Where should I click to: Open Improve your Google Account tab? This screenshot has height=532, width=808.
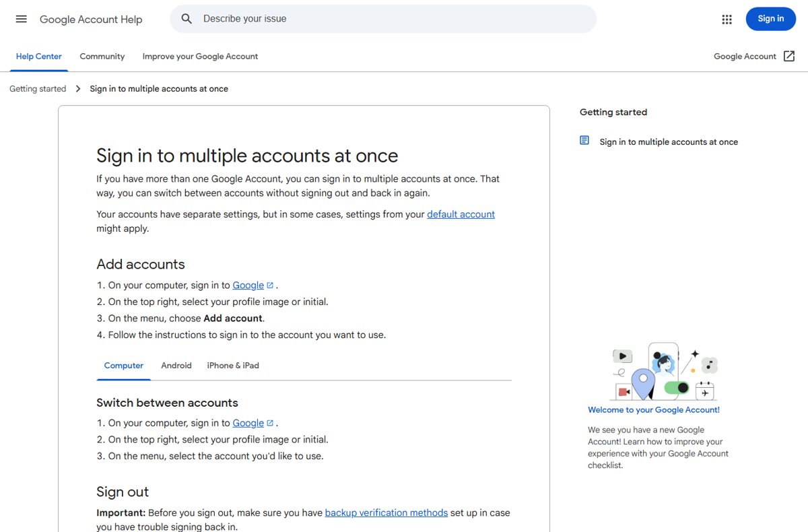(x=200, y=57)
